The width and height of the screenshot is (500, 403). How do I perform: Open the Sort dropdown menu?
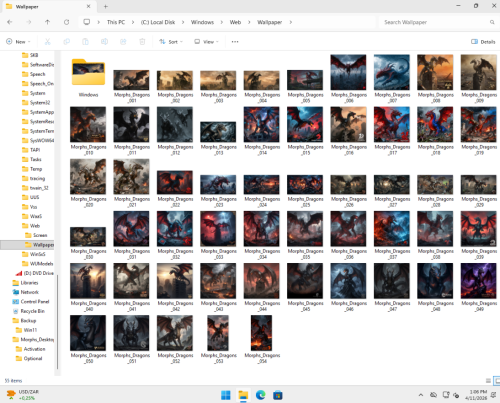(x=171, y=42)
